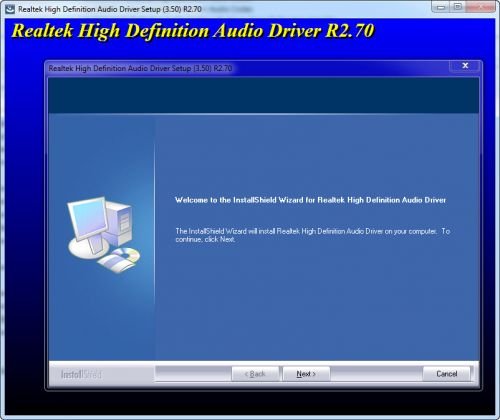Minimize the outer setup window
Viewport: 500px width, 420px height.
(x=441, y=7)
